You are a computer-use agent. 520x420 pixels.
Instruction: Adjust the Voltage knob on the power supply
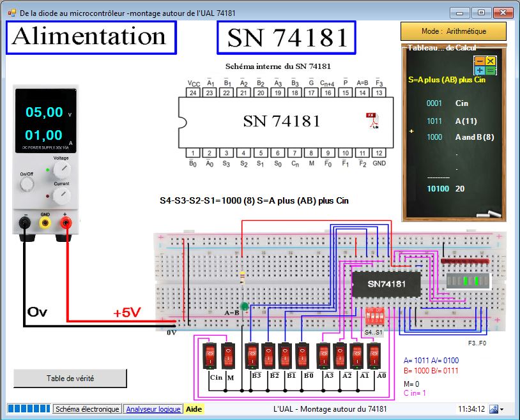[x=62, y=170]
